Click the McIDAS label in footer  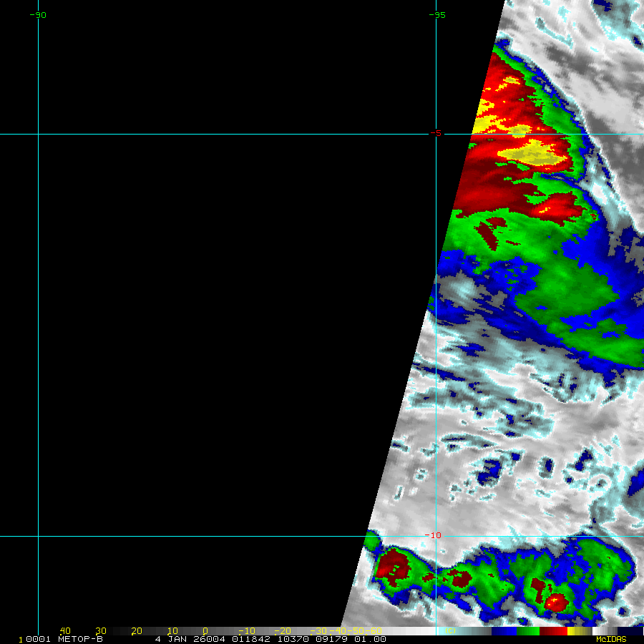611,639
